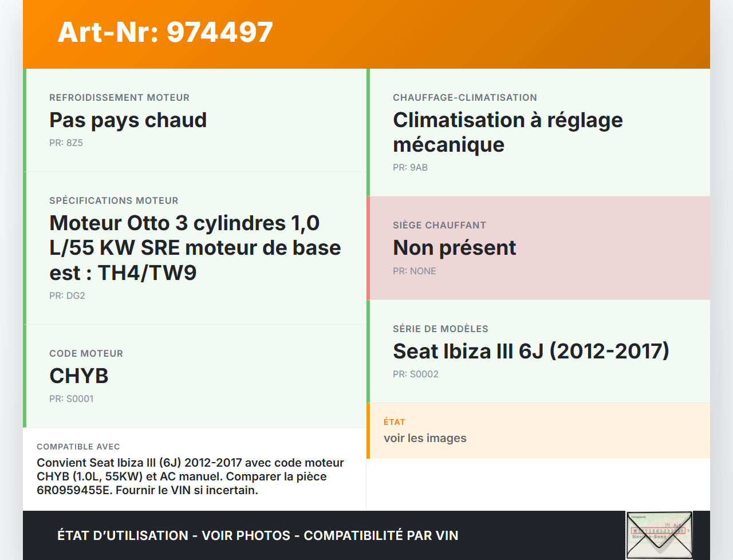Select the PR: 9AB code text

click(x=410, y=167)
